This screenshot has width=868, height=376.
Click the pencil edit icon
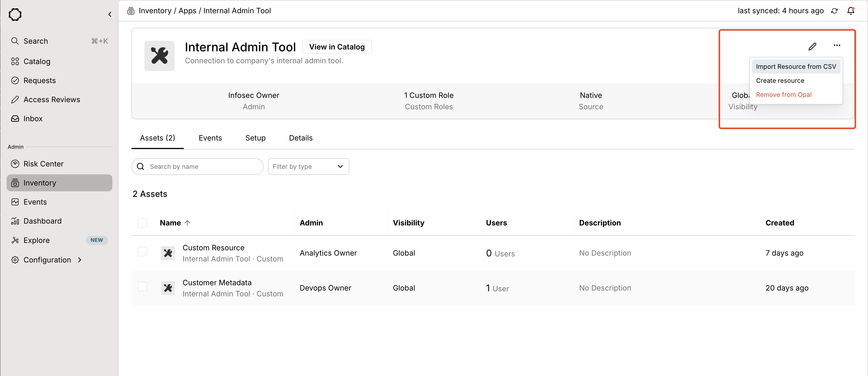(x=812, y=47)
